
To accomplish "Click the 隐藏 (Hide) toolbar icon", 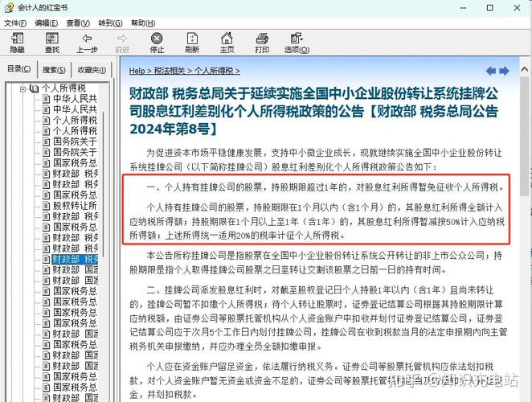I will [18, 39].
